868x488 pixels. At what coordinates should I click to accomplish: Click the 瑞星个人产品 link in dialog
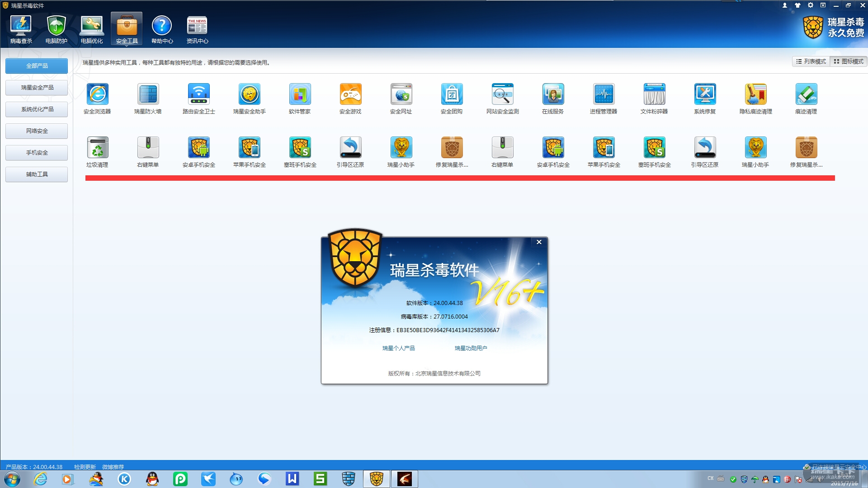(398, 348)
